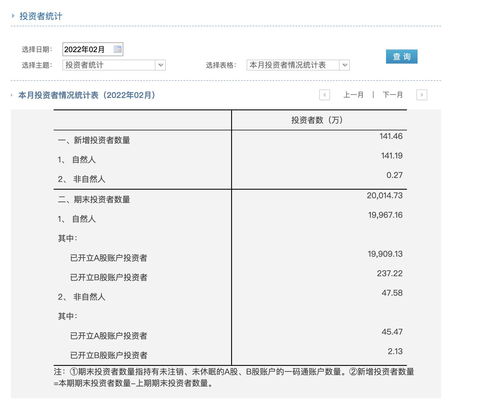
Task: Click the next month arrow icon
Action: [x=422, y=95]
